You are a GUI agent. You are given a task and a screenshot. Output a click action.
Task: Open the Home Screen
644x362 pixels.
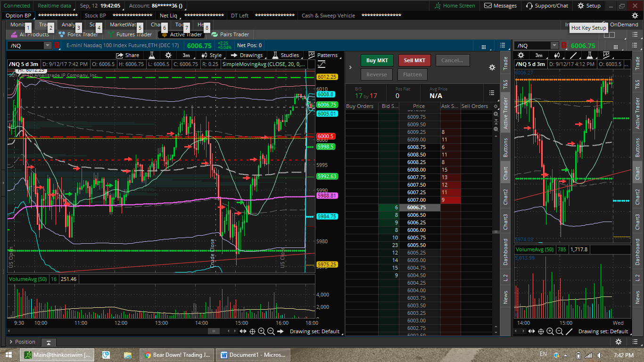pyautogui.click(x=455, y=6)
